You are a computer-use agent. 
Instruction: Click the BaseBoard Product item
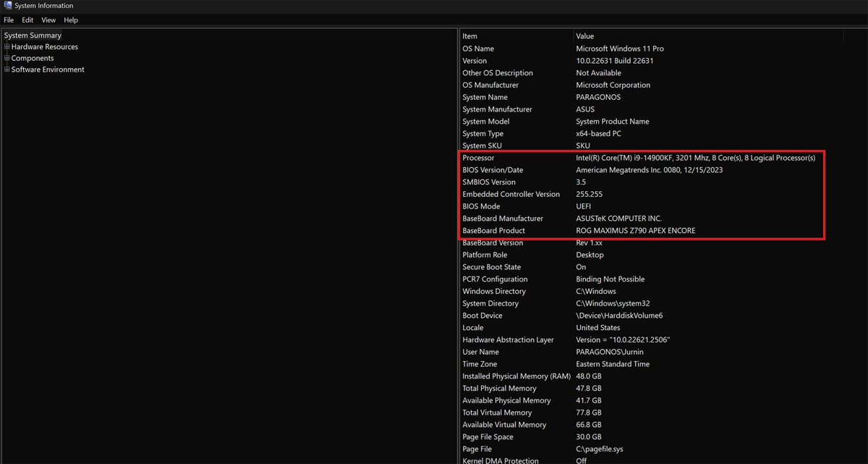(x=493, y=231)
